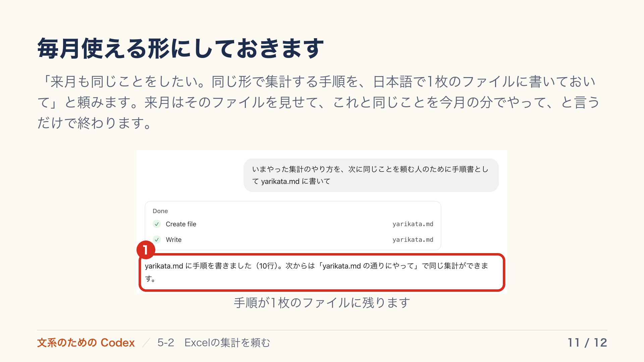
Task: Click the Done task list card
Action: [x=293, y=226]
